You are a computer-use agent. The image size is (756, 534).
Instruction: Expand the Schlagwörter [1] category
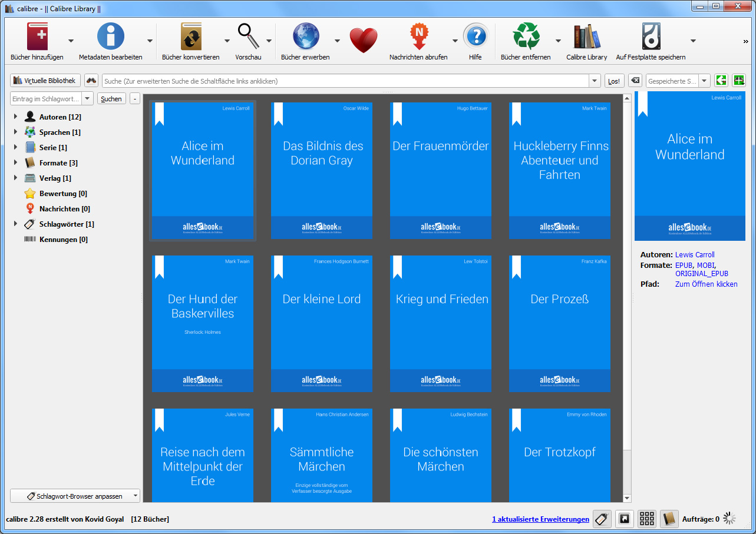coord(15,224)
